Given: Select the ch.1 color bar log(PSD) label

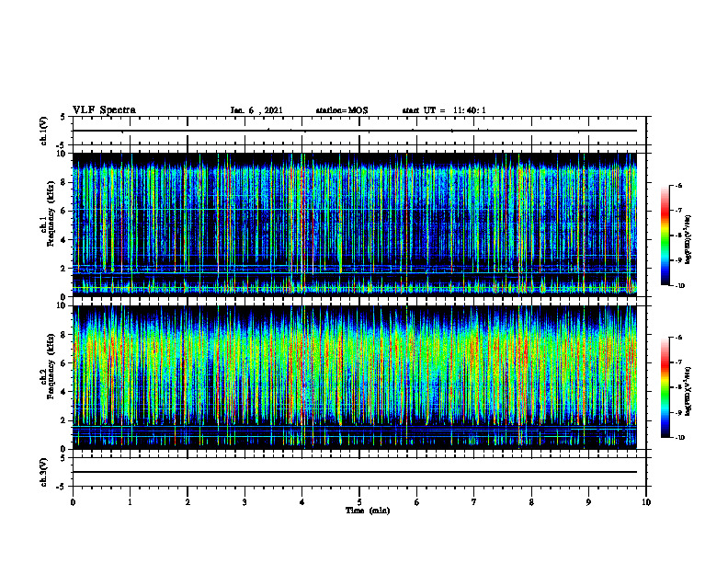Looking at the screenshot, I should coord(688,240).
